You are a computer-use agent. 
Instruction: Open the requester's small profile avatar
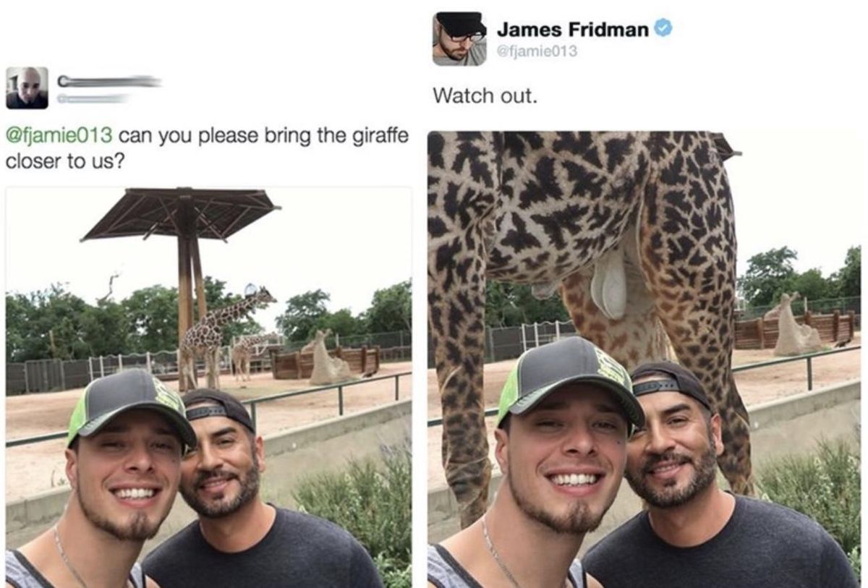[27, 88]
